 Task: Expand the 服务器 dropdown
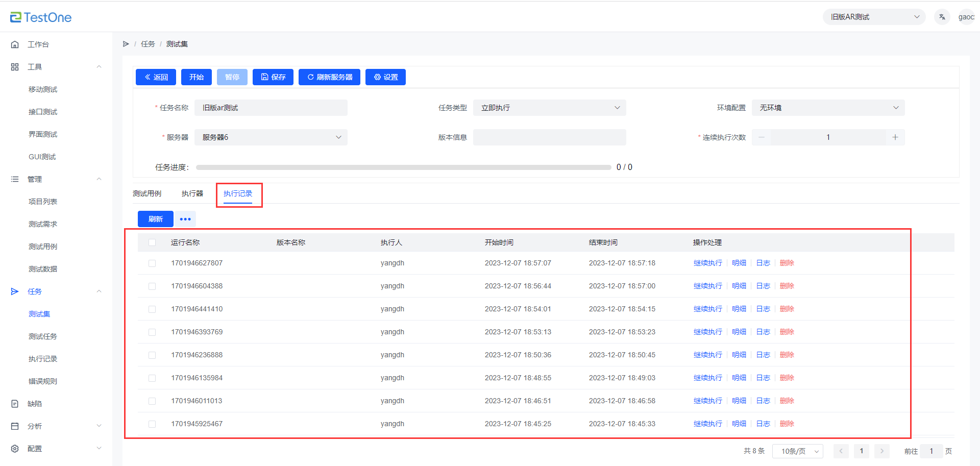pyautogui.click(x=271, y=137)
